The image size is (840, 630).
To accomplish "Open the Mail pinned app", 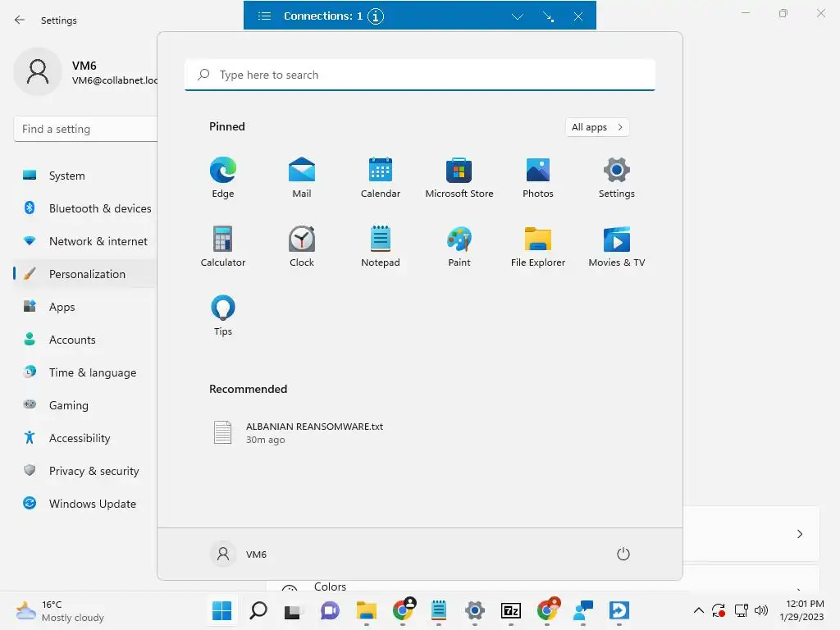I will click(x=302, y=177).
